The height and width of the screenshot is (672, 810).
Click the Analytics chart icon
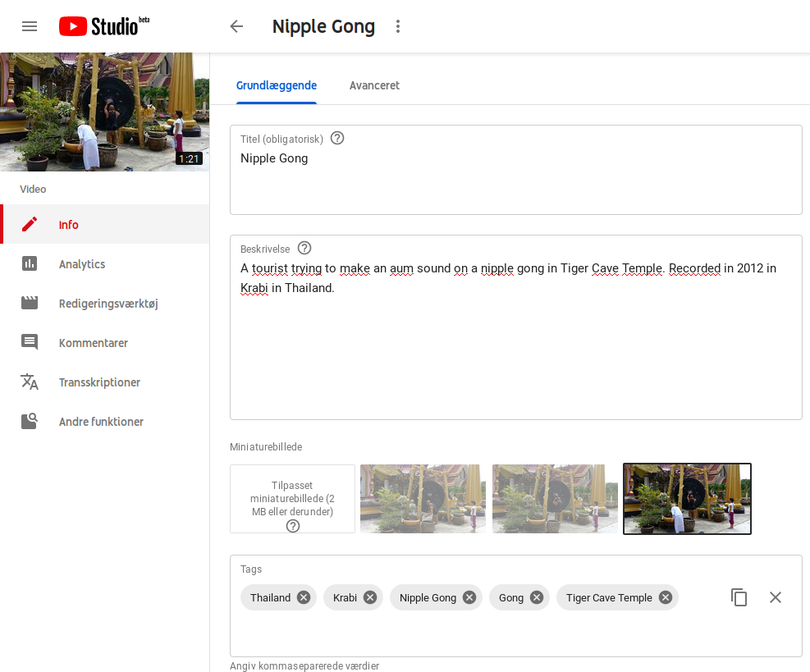[30, 263]
